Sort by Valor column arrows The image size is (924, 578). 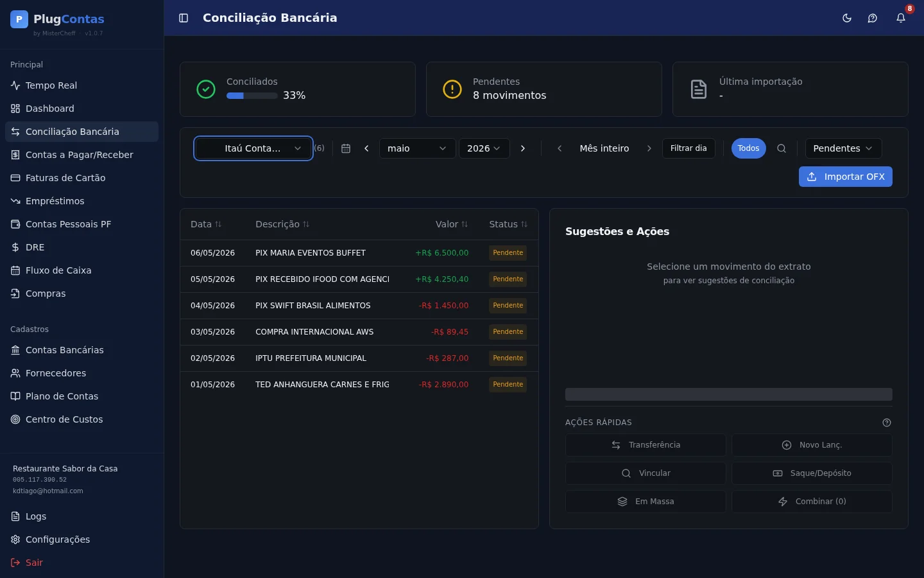coord(465,224)
